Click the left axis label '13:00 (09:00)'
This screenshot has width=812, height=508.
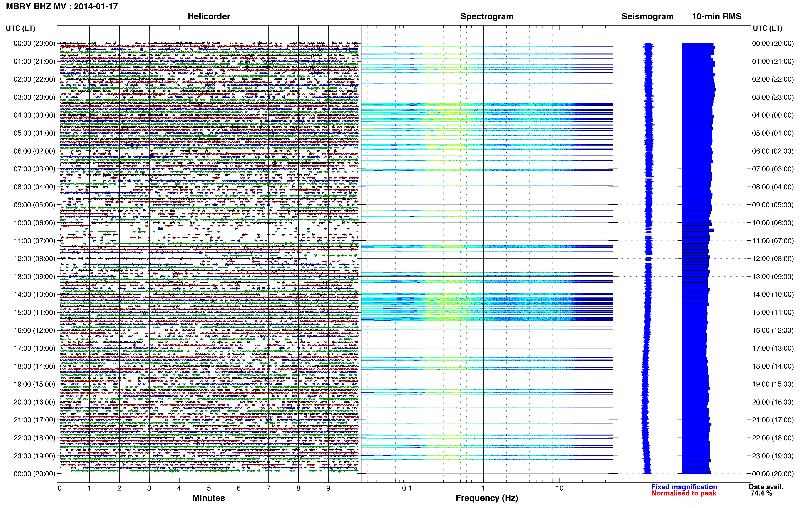(x=34, y=277)
